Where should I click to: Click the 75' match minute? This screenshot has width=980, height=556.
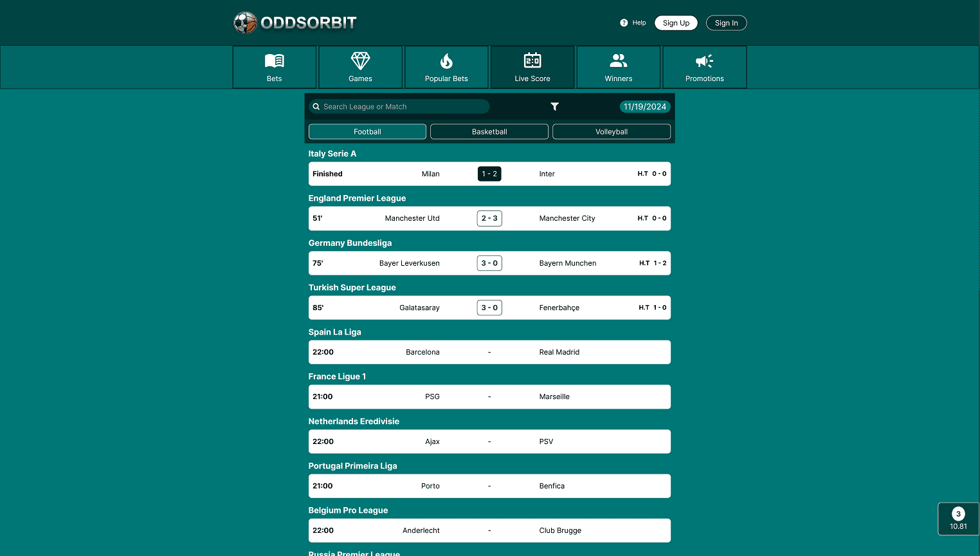point(318,263)
